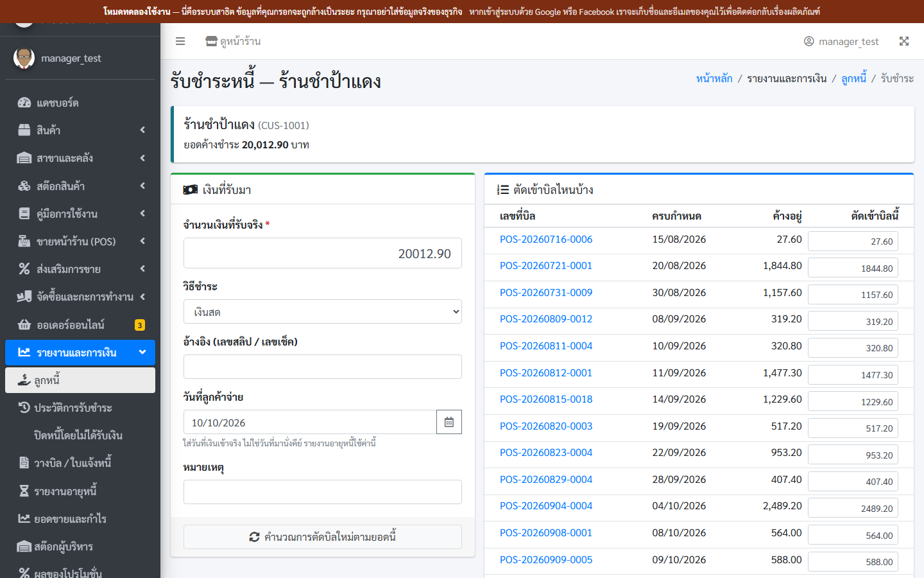This screenshot has height=578, width=924.
Task: Open the ลูกหนี้ sidebar menu item
Action: click(80, 380)
